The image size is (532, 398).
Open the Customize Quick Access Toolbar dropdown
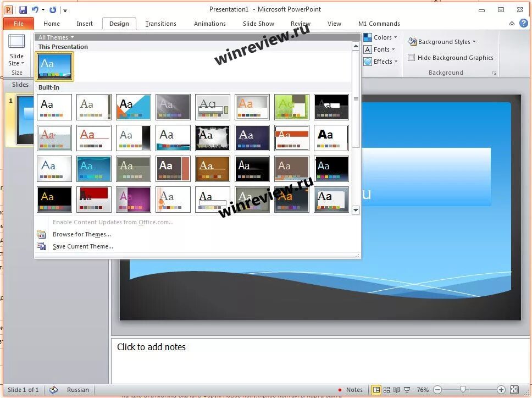[x=65, y=10]
